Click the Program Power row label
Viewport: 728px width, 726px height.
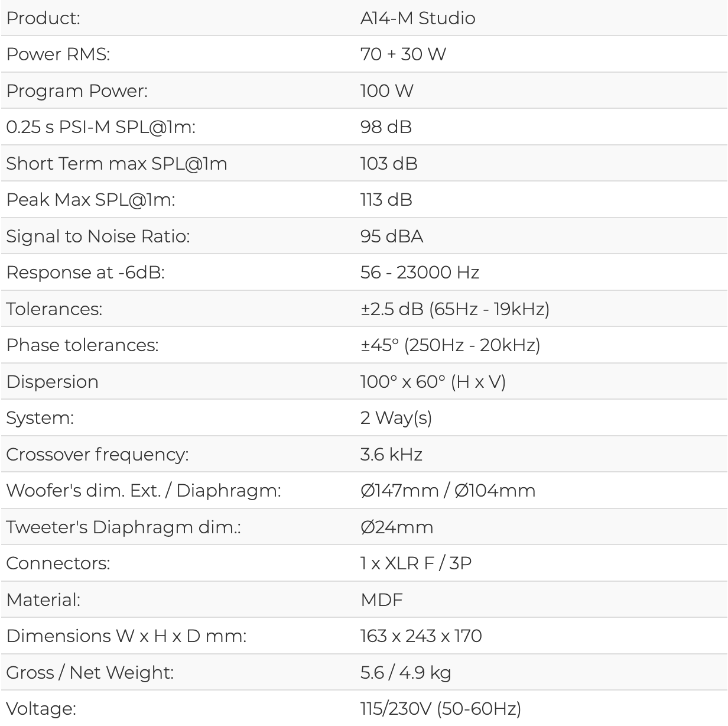77,91
